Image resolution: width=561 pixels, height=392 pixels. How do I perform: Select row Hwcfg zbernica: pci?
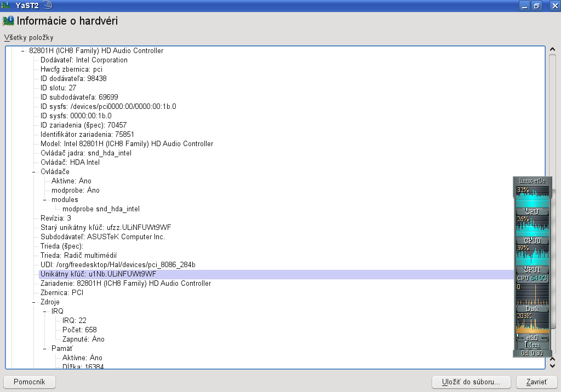click(x=71, y=70)
